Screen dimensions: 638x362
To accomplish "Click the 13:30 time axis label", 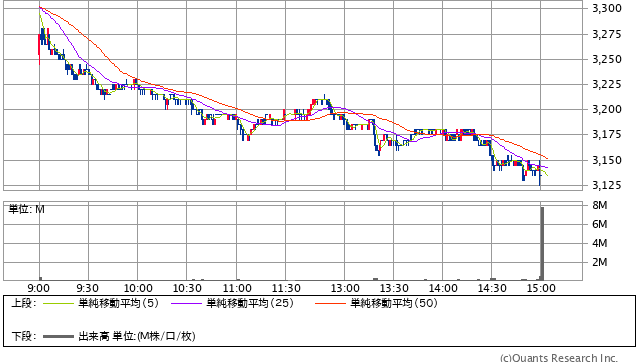I will pos(394,288).
